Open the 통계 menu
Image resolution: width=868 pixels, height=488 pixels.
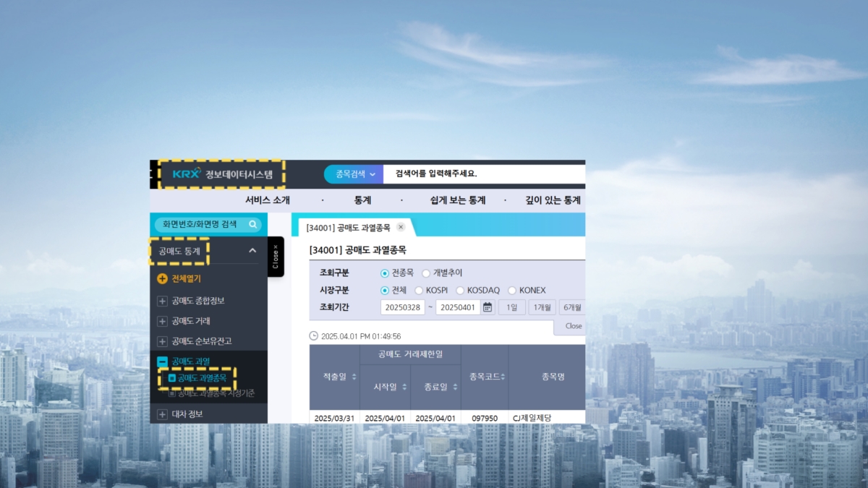click(362, 200)
